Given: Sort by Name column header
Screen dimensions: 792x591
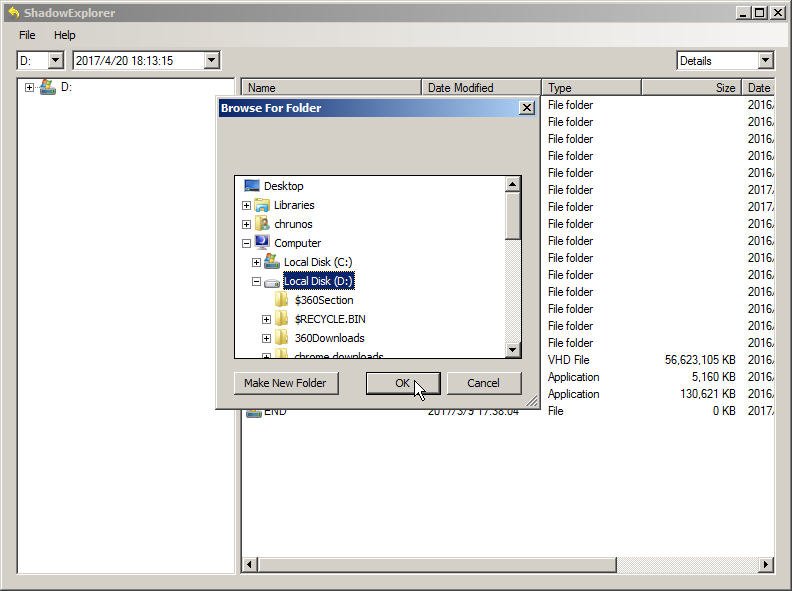Looking at the screenshot, I should pyautogui.click(x=331, y=87).
